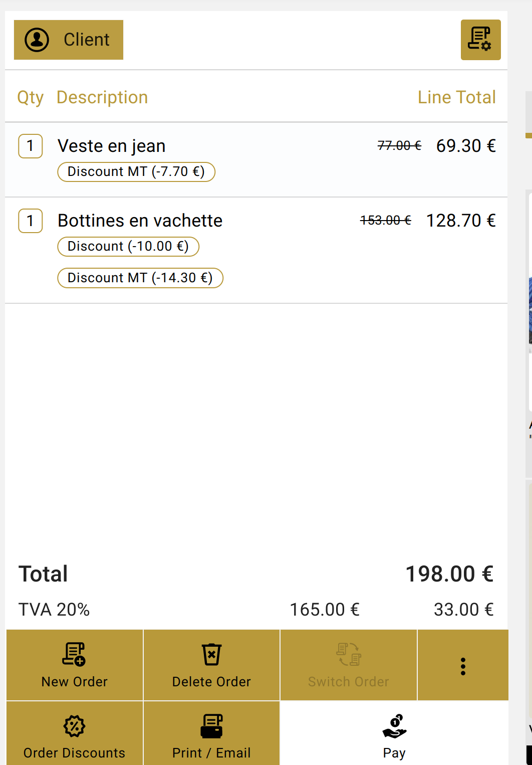The image size is (532, 765).
Task: Click the Pay hand-coin icon
Action: pos(395,726)
